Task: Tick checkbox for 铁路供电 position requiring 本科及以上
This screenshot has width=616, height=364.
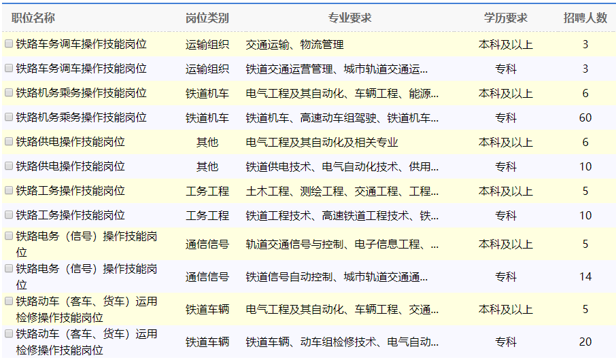Action: (x=9, y=141)
